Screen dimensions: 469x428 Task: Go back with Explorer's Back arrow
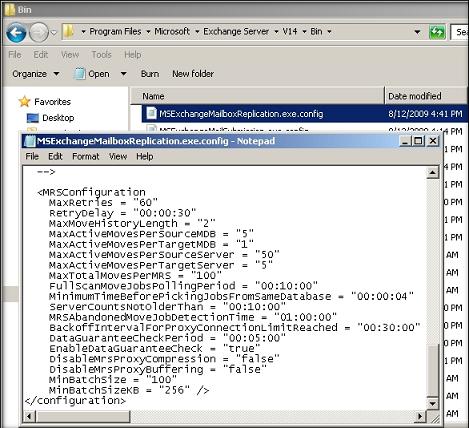tap(16, 32)
